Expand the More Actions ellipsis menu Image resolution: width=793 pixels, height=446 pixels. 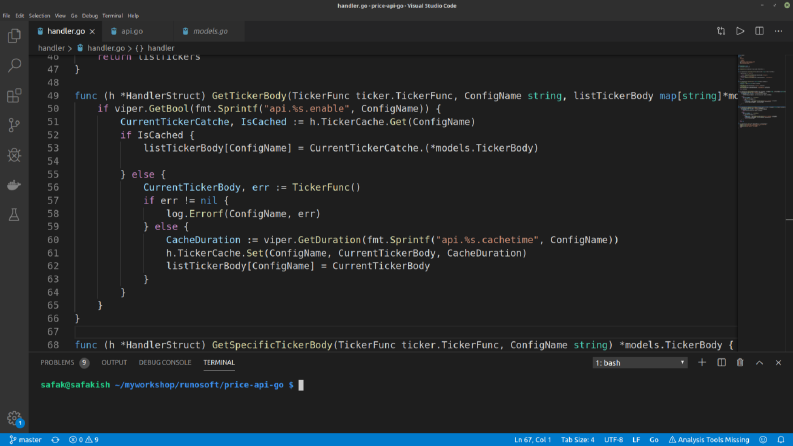(778, 31)
